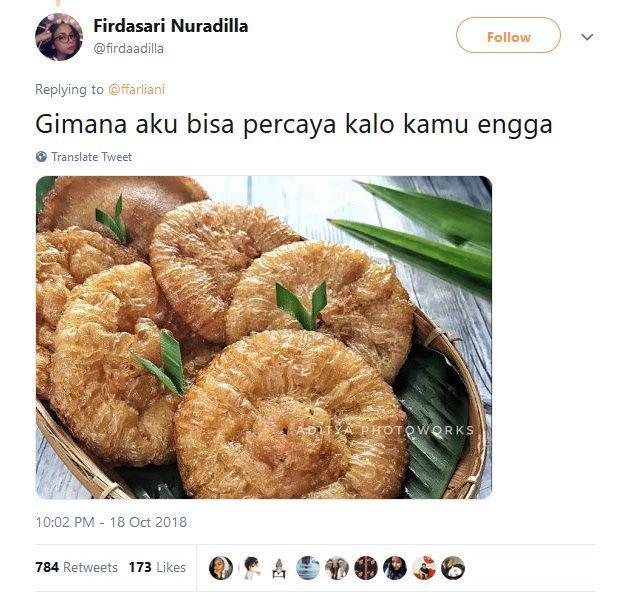Open the elephant liker avatar
The height and width of the screenshot is (601, 633).
tap(337, 568)
